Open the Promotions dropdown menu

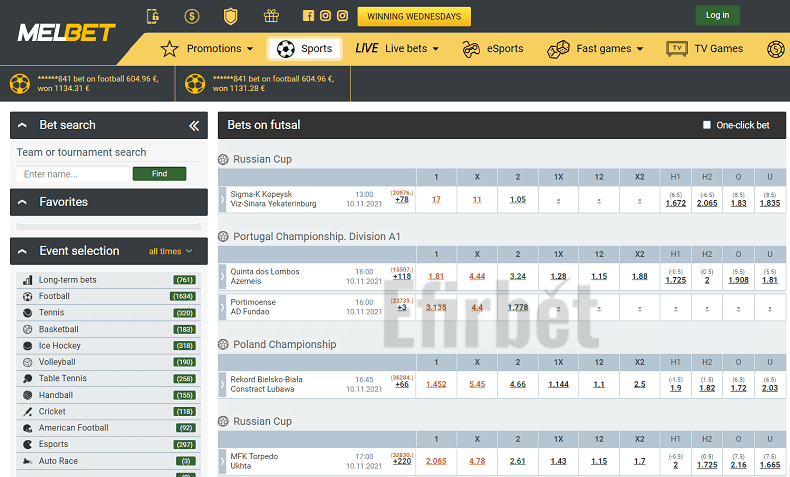point(220,49)
